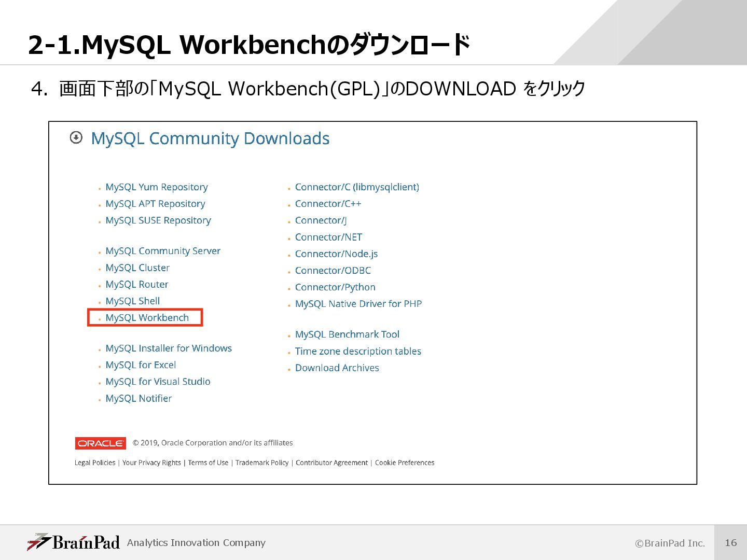This screenshot has width=747, height=560.
Task: Open the MySQL Community Downloads heading link
Action: pos(210,138)
